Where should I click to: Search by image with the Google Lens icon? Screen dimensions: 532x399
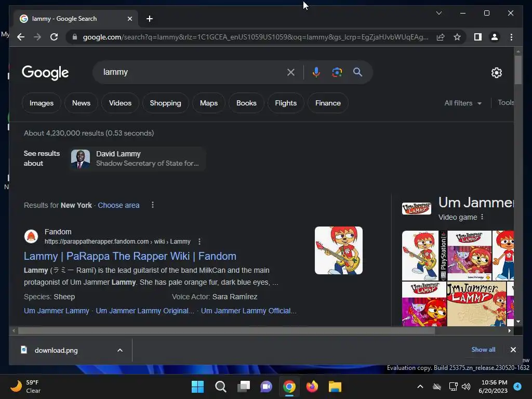337,72
